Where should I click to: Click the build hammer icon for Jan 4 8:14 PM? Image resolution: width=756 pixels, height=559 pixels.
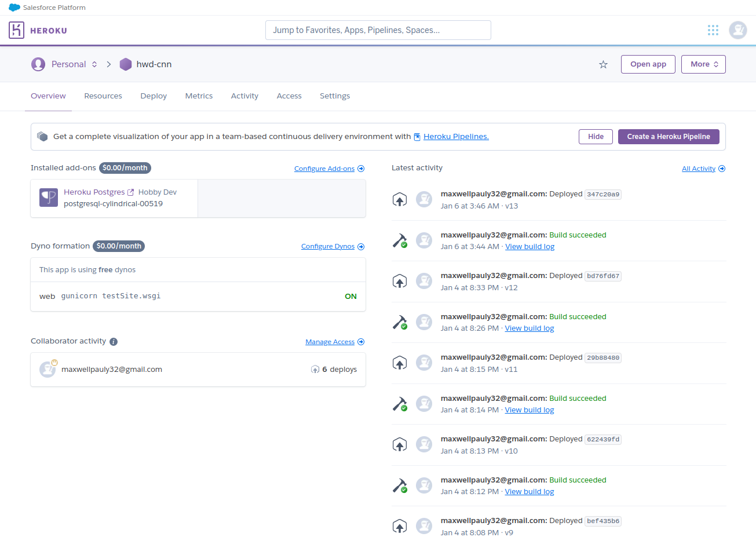pyautogui.click(x=400, y=404)
